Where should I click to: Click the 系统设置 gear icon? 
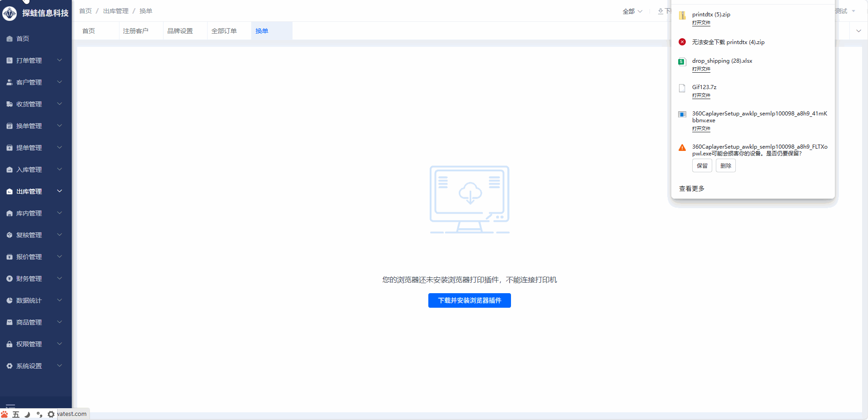[x=10, y=366]
